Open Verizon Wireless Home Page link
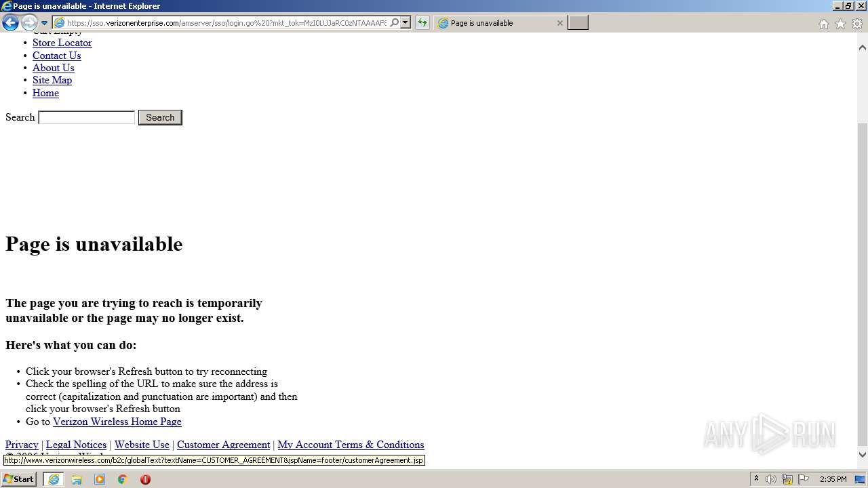 pyautogui.click(x=117, y=422)
